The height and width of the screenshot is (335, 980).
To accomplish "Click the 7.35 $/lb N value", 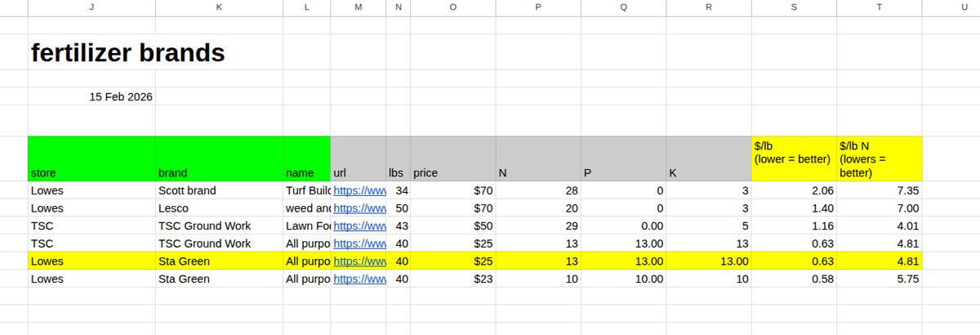I will 880,190.
